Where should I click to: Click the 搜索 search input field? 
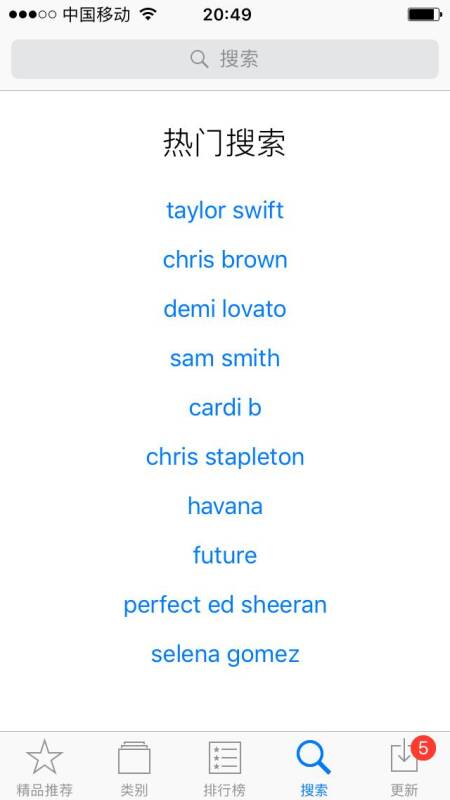[224, 59]
